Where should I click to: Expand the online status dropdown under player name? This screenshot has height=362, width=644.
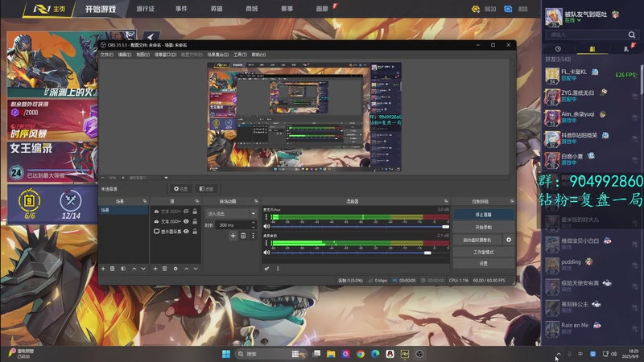pos(579,21)
